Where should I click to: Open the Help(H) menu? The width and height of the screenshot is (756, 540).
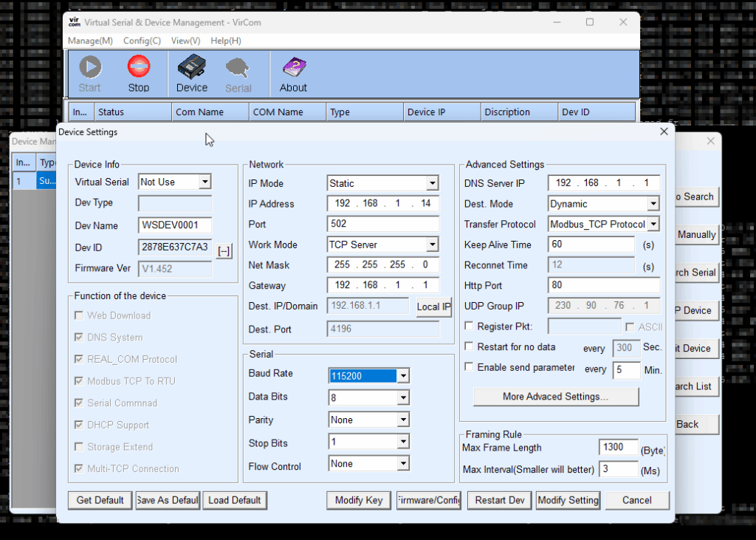tap(226, 41)
